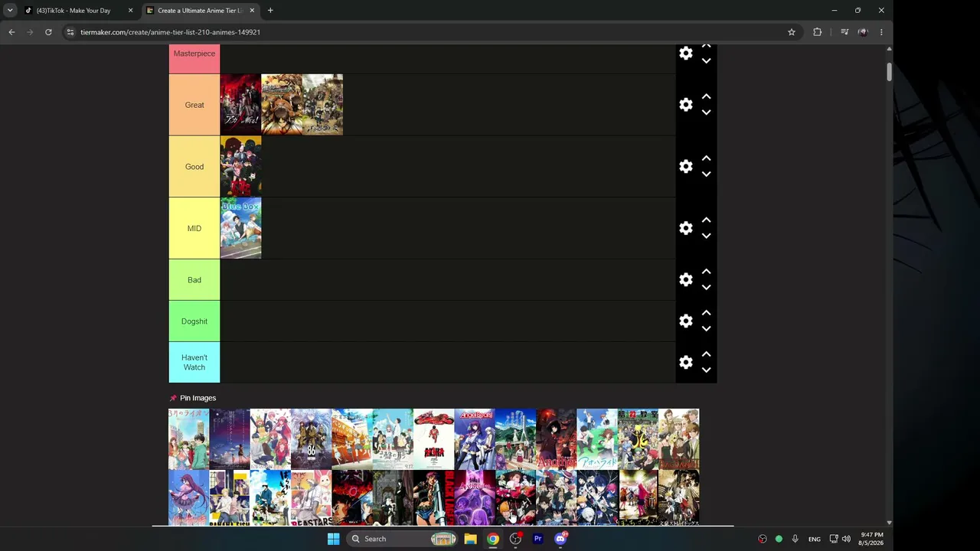980x551 pixels.
Task: Click the Pin Images option
Action: 193,398
